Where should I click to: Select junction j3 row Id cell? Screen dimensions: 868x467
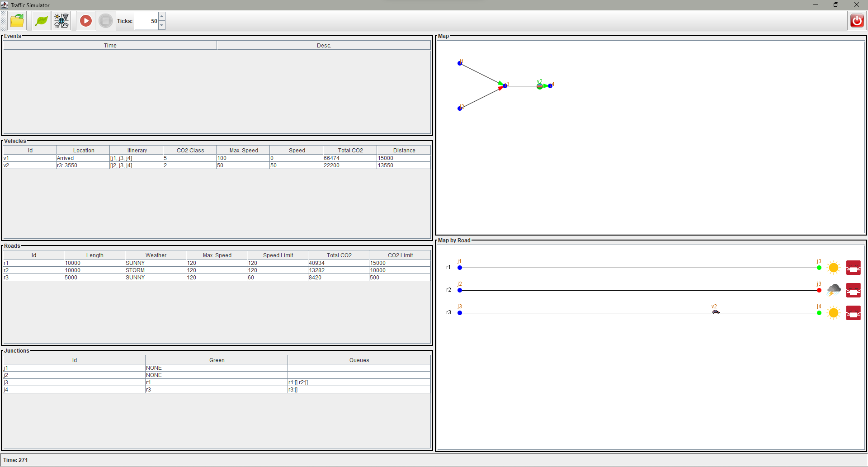point(74,382)
